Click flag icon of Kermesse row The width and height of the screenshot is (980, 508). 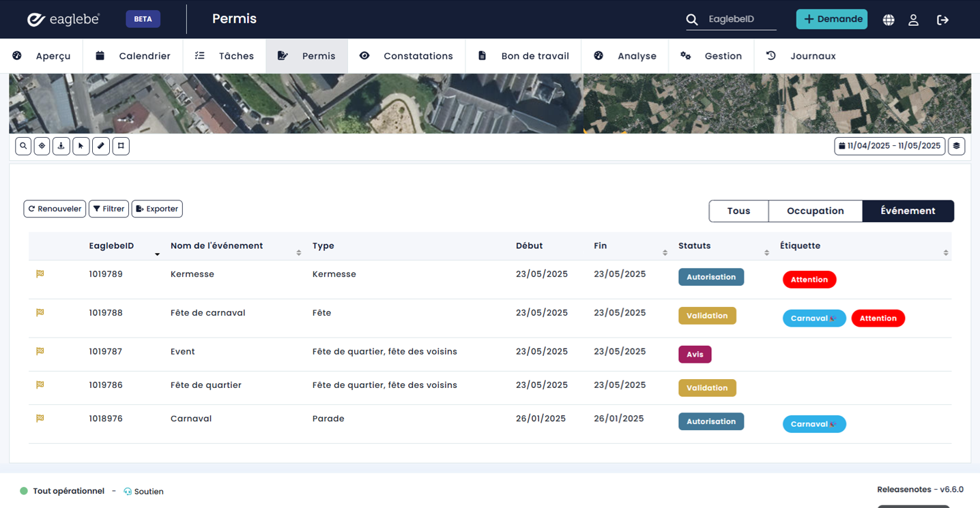[40, 274]
